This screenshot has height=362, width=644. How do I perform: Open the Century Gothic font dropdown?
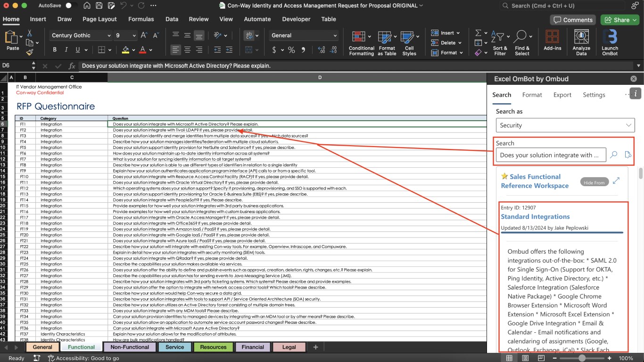point(109,35)
